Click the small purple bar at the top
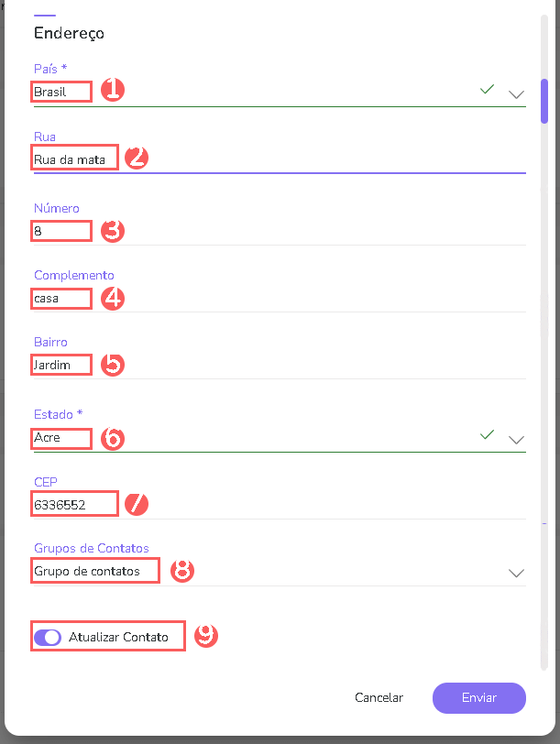 pos(48,14)
